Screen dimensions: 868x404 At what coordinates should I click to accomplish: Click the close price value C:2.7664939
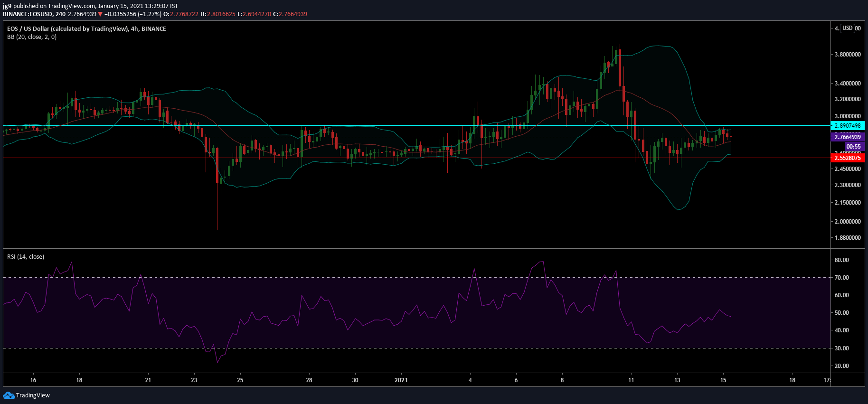coord(290,14)
